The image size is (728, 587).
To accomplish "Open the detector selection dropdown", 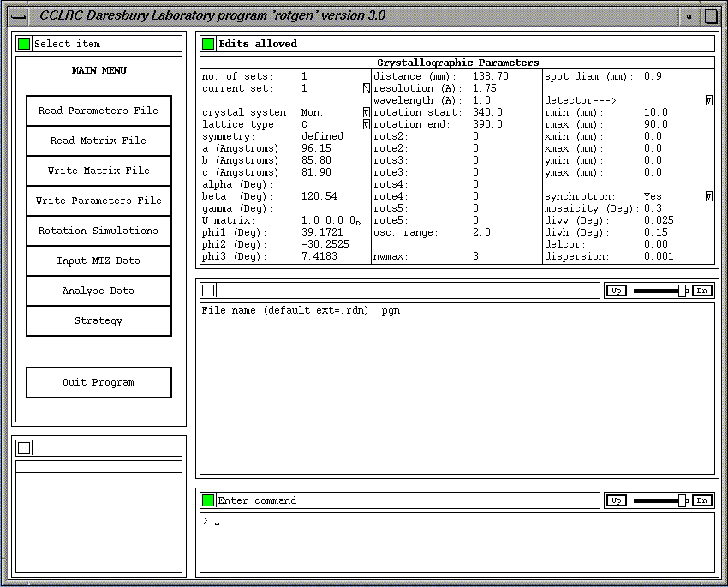I will click(x=709, y=100).
